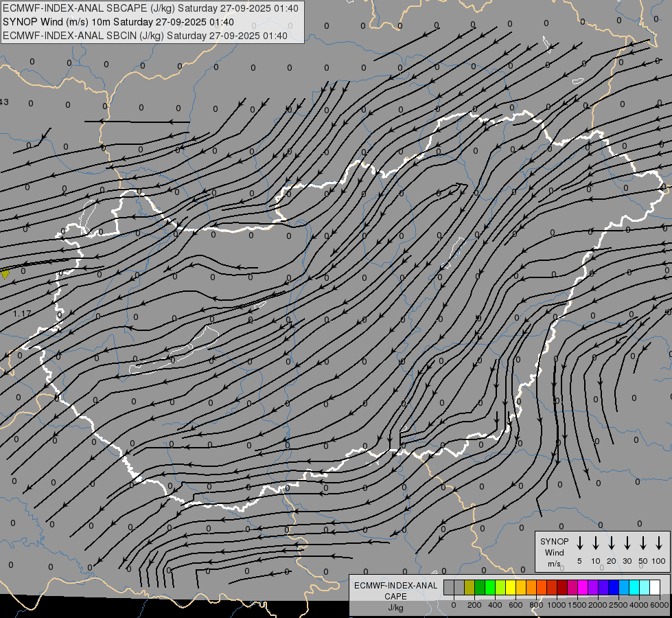Click the 'CAPE' label in bottom legend
The height and width of the screenshot is (618, 672).
pos(395,597)
